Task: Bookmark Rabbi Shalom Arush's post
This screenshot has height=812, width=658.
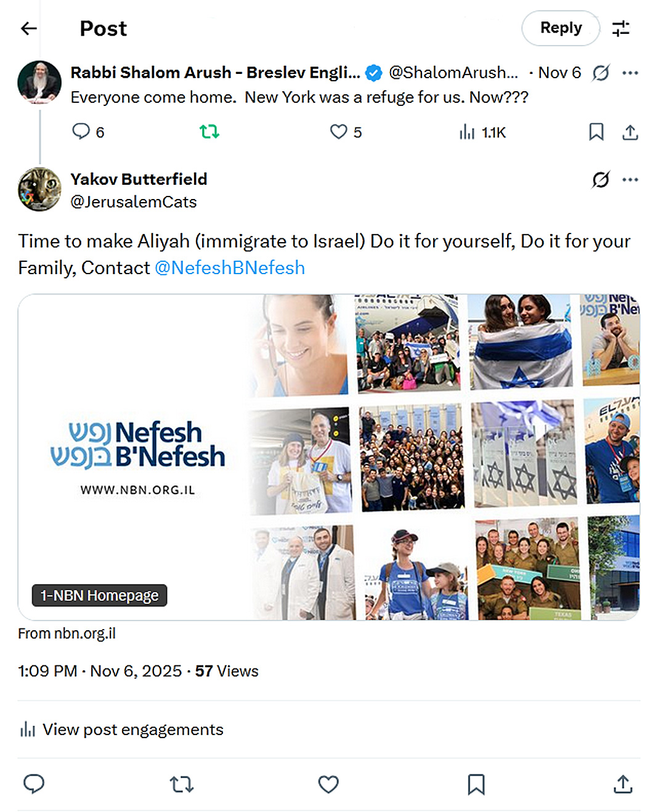Action: 596,132
